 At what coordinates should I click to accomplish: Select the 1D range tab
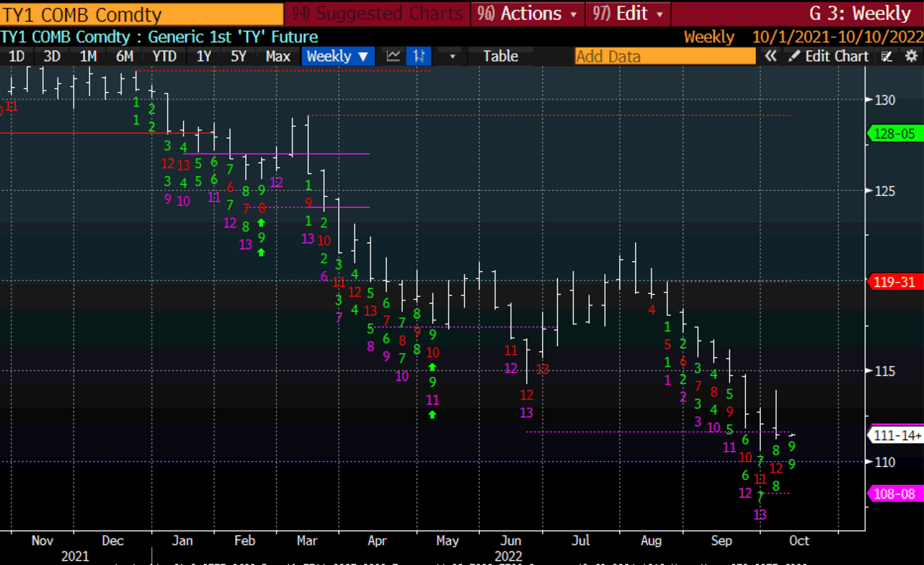coord(16,56)
